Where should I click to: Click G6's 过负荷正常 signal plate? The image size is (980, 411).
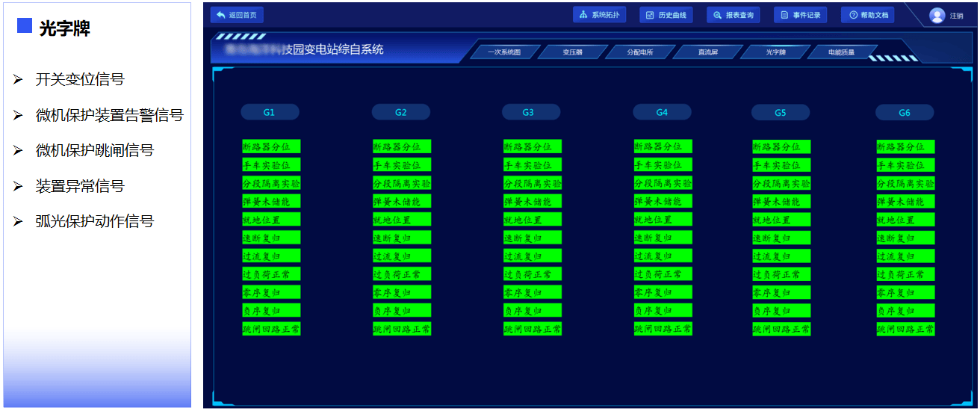(x=906, y=274)
